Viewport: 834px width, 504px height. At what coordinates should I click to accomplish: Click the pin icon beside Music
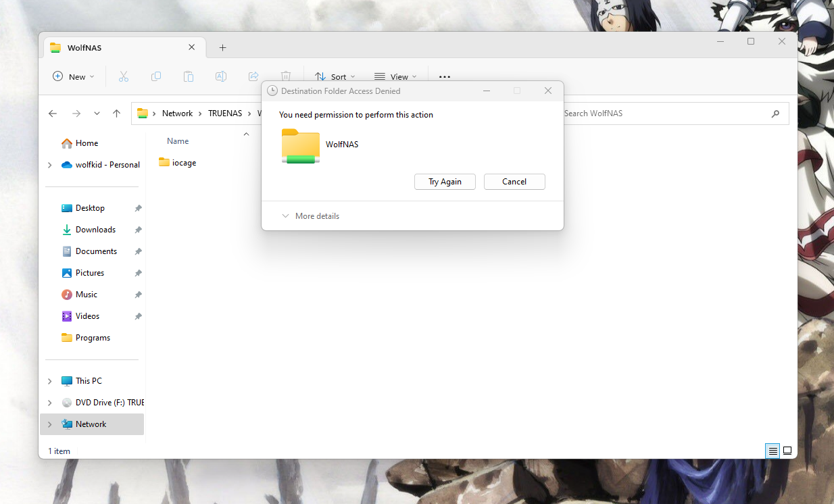coord(138,295)
